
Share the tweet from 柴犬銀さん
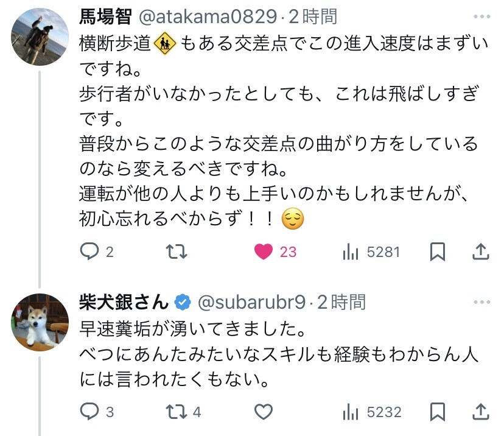480,412
